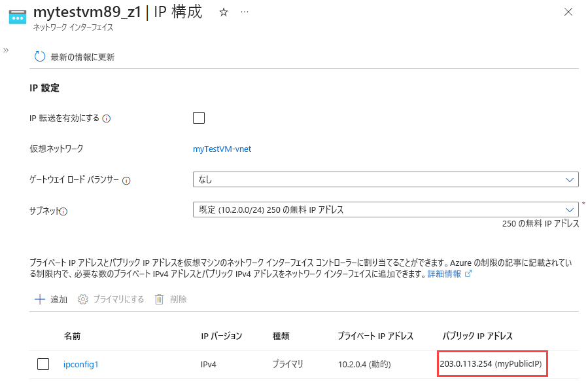The image size is (588, 385).
Task: Click the 250 の無料 IP アドレス hint below dropdown
Action: 540,224
